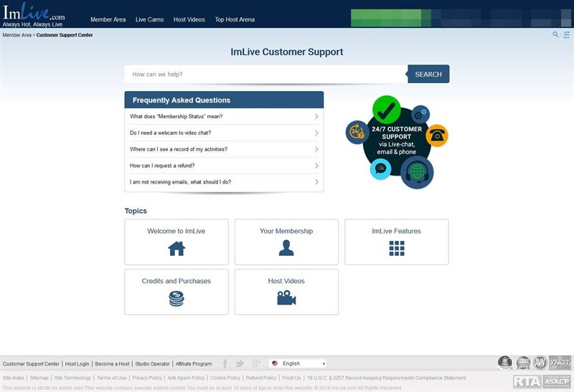Viewport: 574px width, 392px height.
Task: Click the first round award badge in the footer
Action: click(505, 363)
